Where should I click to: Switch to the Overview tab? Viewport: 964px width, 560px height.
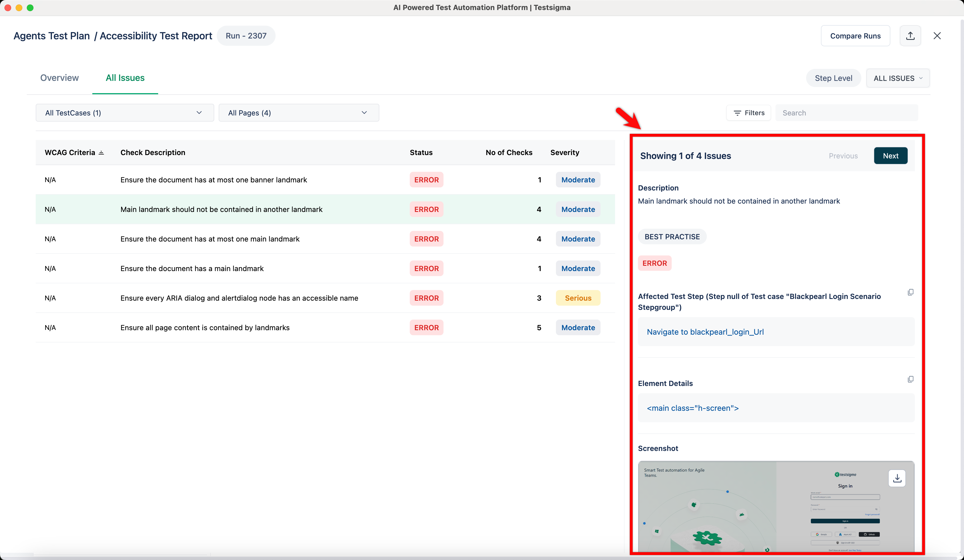59,78
